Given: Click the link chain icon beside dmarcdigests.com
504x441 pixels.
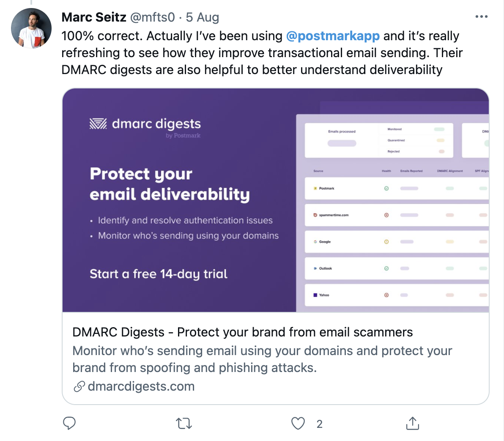Looking at the screenshot, I should coord(79,386).
